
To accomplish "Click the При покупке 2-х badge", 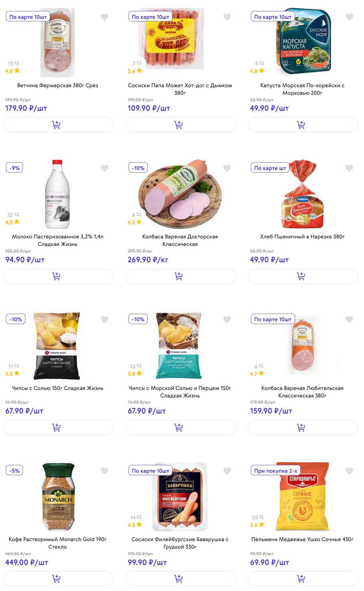I will [276, 471].
